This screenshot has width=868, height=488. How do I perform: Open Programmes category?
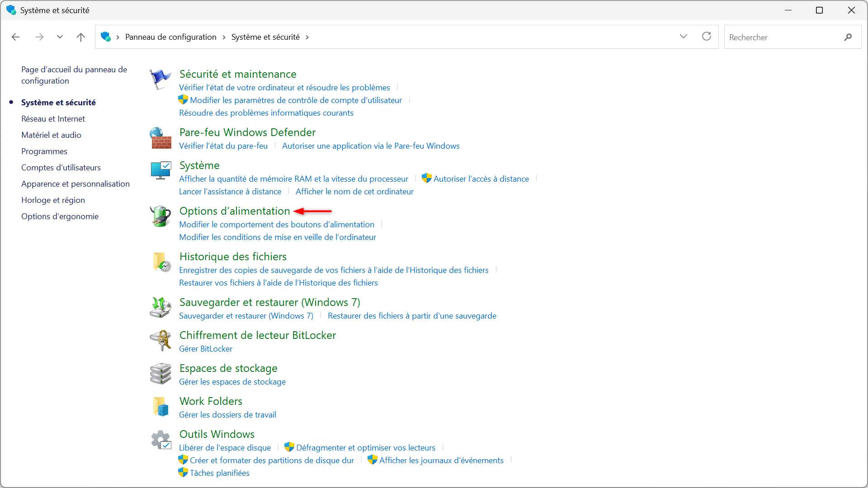point(44,151)
